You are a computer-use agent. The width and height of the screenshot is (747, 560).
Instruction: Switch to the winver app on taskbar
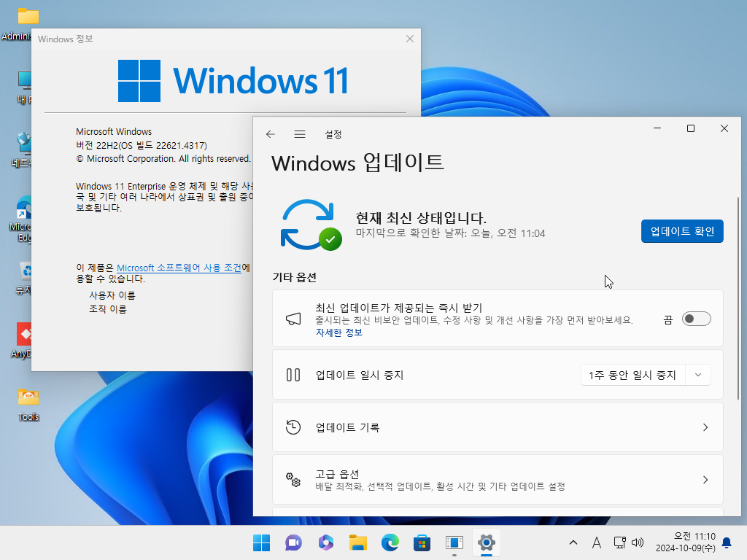tap(454, 542)
